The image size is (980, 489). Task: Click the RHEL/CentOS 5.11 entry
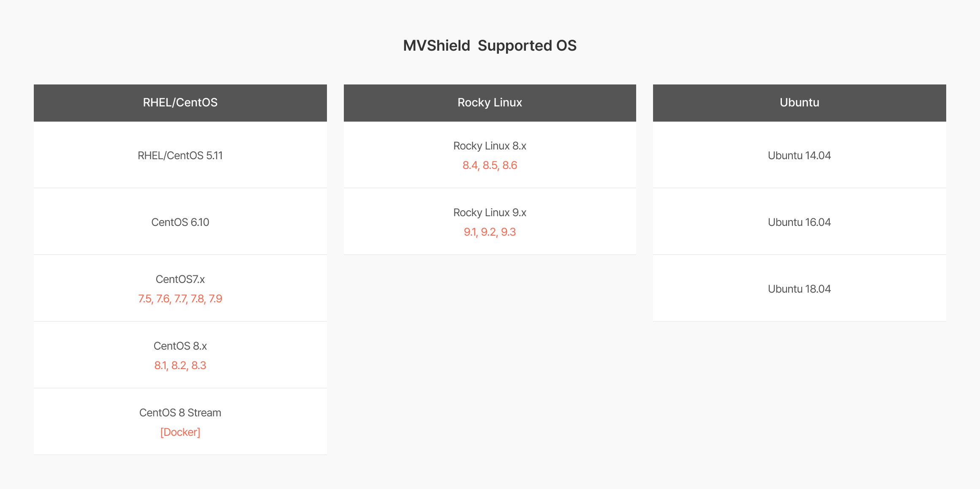(x=180, y=155)
